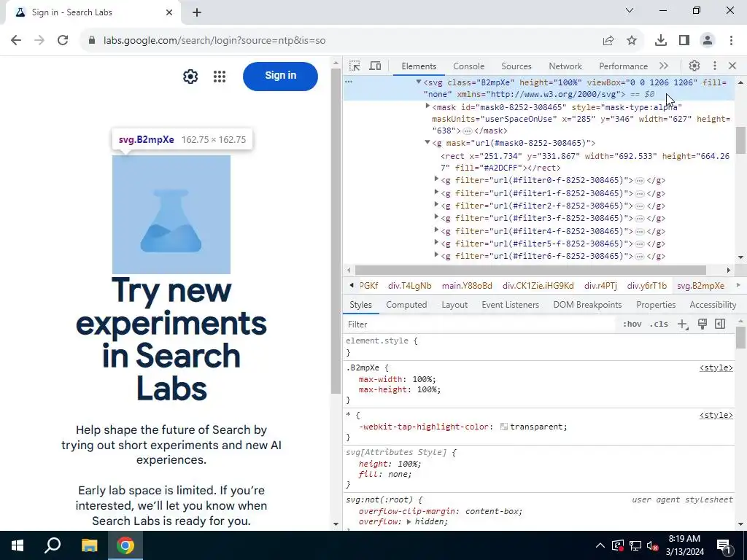Open DevTools settings gear
Viewport: 747px width, 560px height.
pos(694,66)
